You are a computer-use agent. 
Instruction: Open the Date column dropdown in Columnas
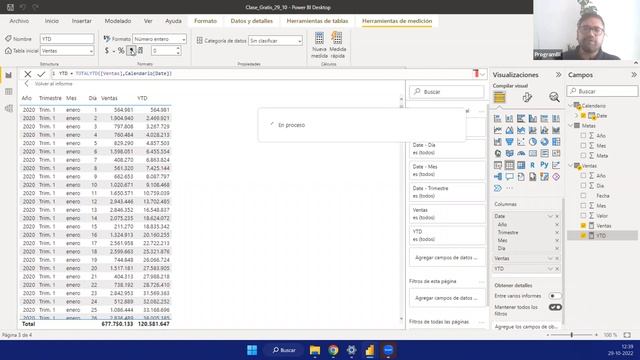[x=550, y=216]
